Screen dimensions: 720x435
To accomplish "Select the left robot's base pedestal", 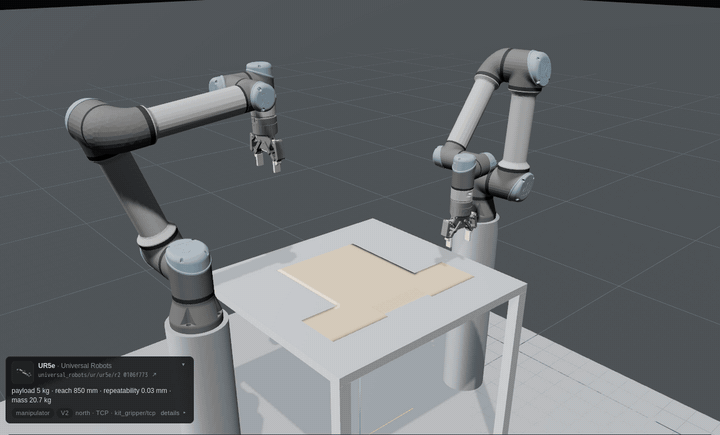I will [x=202, y=377].
